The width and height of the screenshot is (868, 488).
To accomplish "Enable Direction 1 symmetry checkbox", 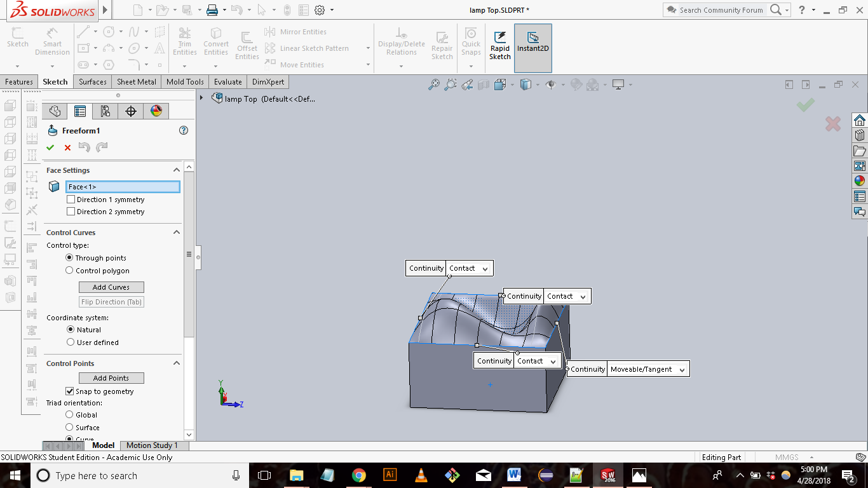I will pyautogui.click(x=71, y=200).
